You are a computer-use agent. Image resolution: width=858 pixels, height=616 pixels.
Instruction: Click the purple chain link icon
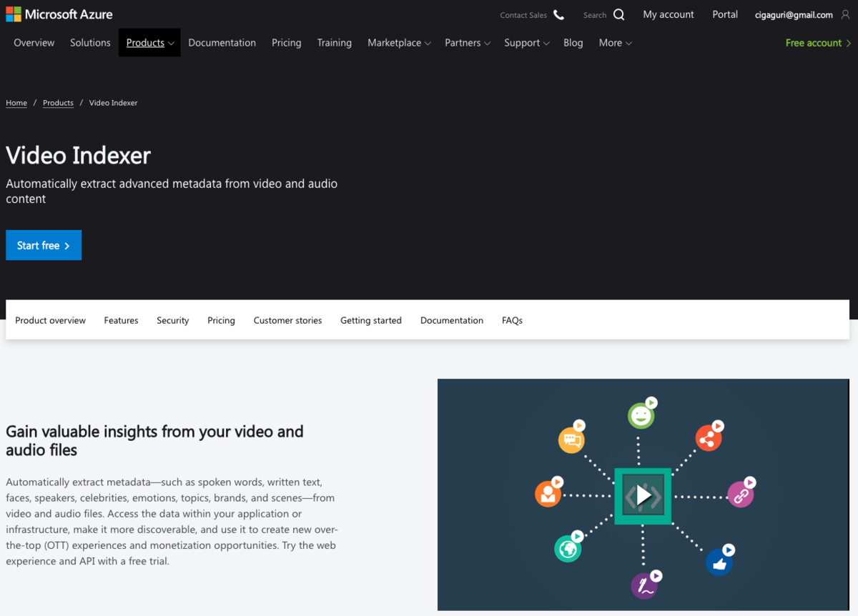click(741, 495)
